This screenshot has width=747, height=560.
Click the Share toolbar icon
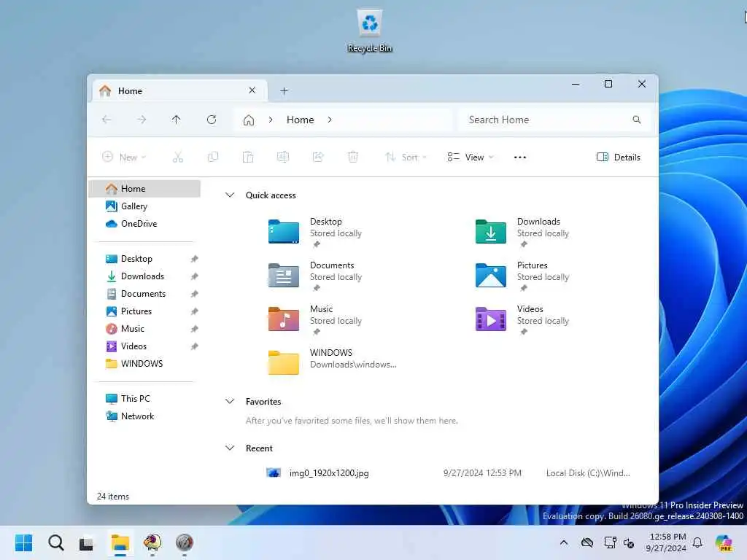318,157
